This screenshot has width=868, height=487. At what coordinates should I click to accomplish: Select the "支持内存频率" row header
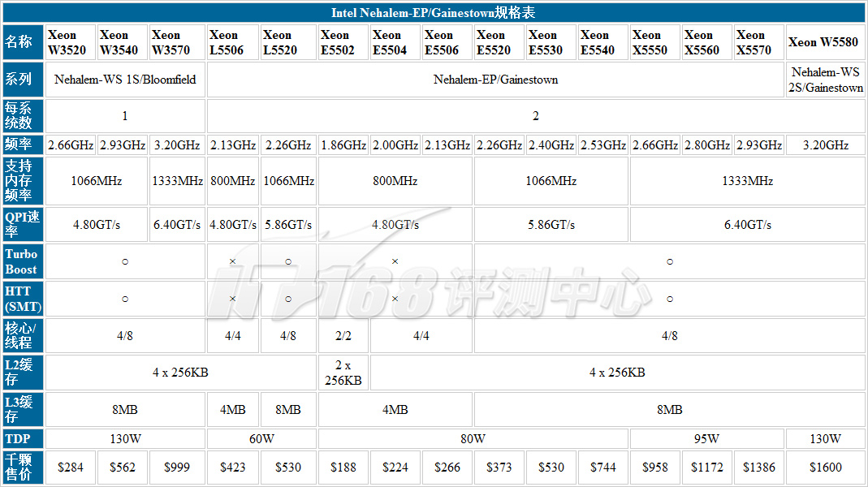tap(23, 181)
